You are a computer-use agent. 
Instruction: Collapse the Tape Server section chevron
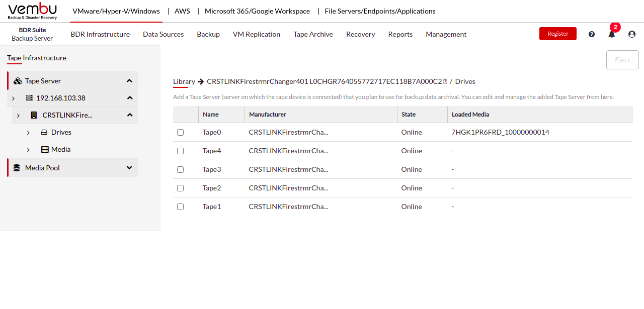click(129, 81)
